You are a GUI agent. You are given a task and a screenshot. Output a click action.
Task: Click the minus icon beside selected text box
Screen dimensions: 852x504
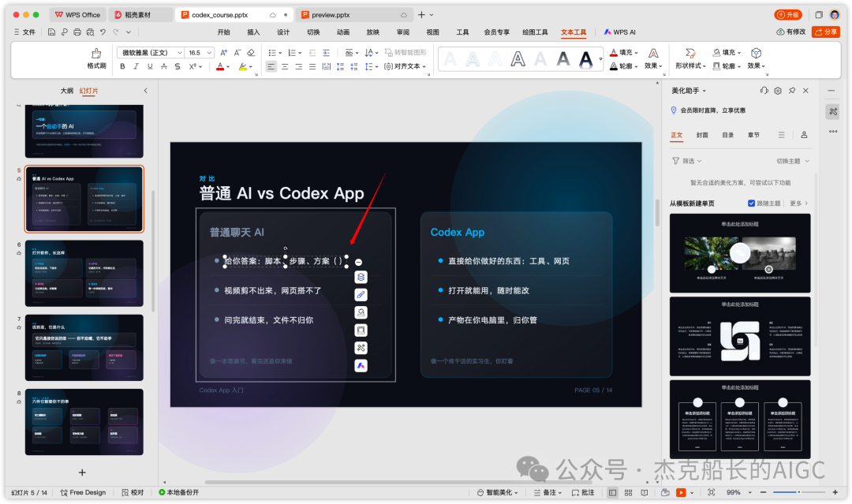359,263
